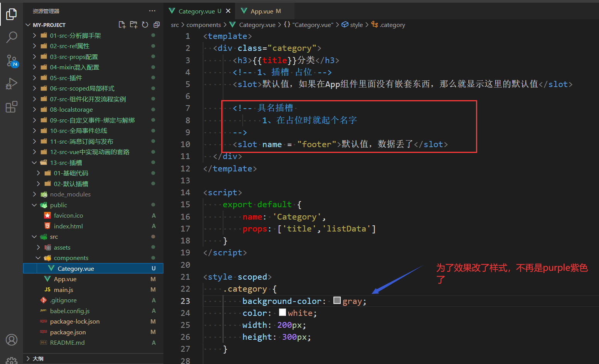Open the Accounts menu icon
This screenshot has width=599, height=364.
point(12,340)
